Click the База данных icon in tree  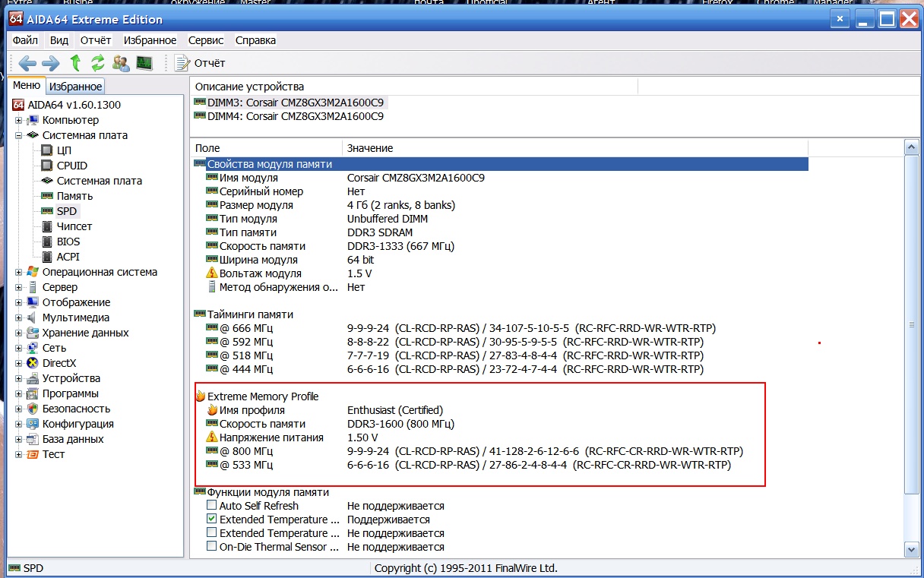pos(33,439)
